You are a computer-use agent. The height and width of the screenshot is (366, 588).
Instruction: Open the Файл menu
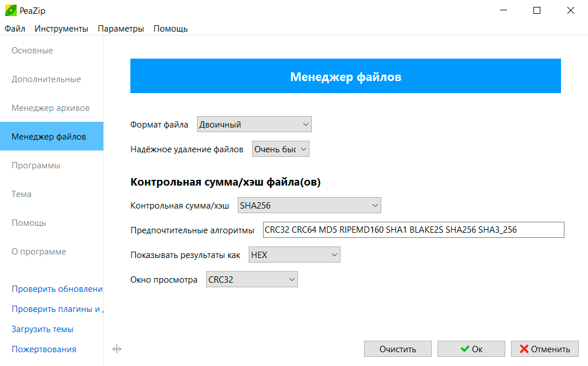[14, 29]
